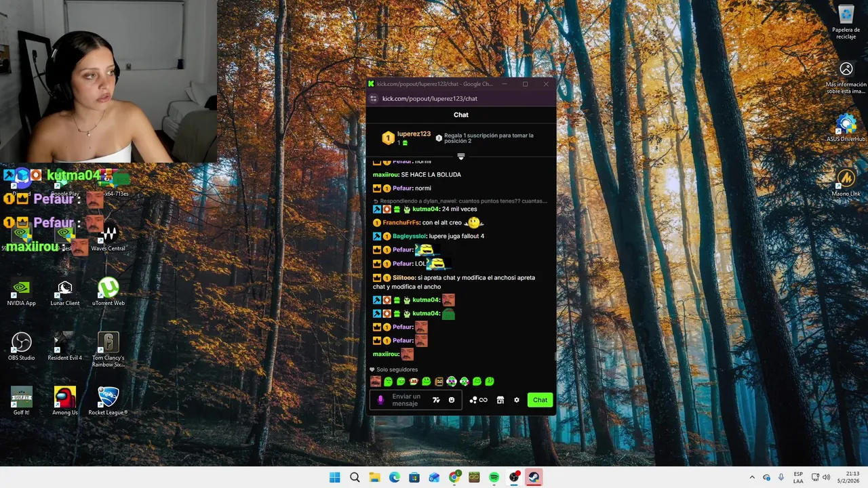Open File Explorer from taskbar
This screenshot has width=868, height=488.
[x=374, y=477]
